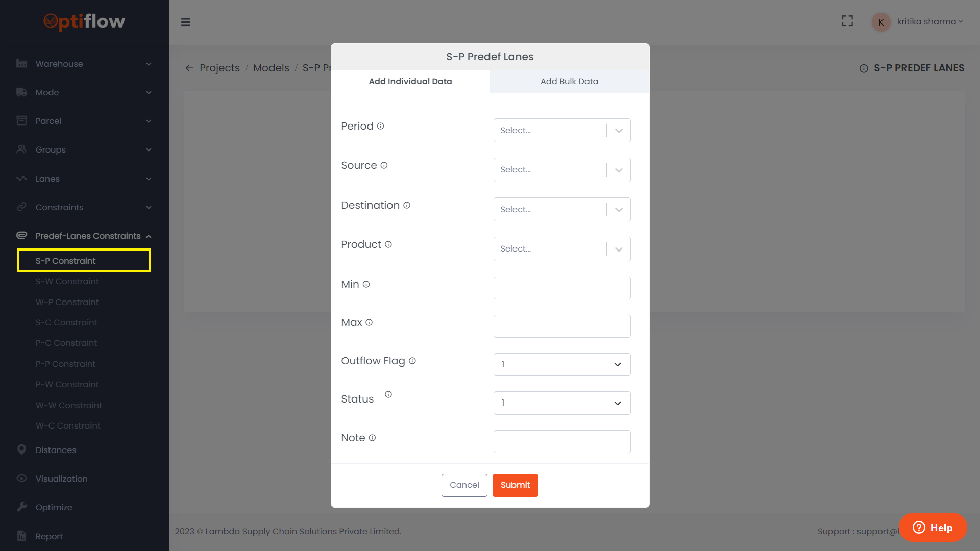980x551 pixels.
Task: Open the Outflow Flag dropdown
Action: point(561,364)
